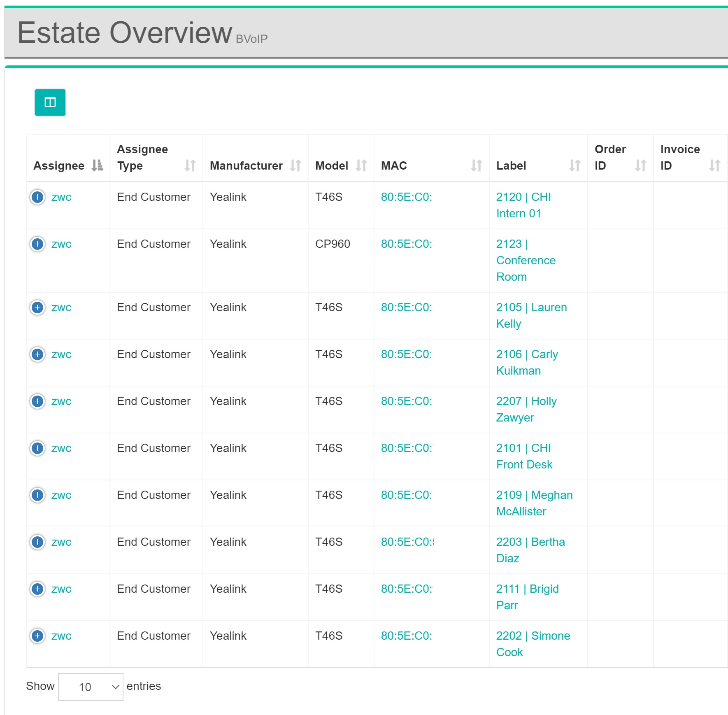Image resolution: width=728 pixels, height=715 pixels.
Task: Open MAC address link in CHI Front Desk row
Action: (407, 448)
